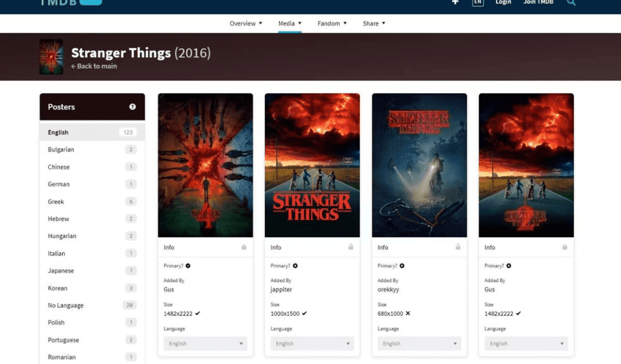Open the search magnifier icon
The height and width of the screenshot is (364, 621).
pyautogui.click(x=571, y=2)
